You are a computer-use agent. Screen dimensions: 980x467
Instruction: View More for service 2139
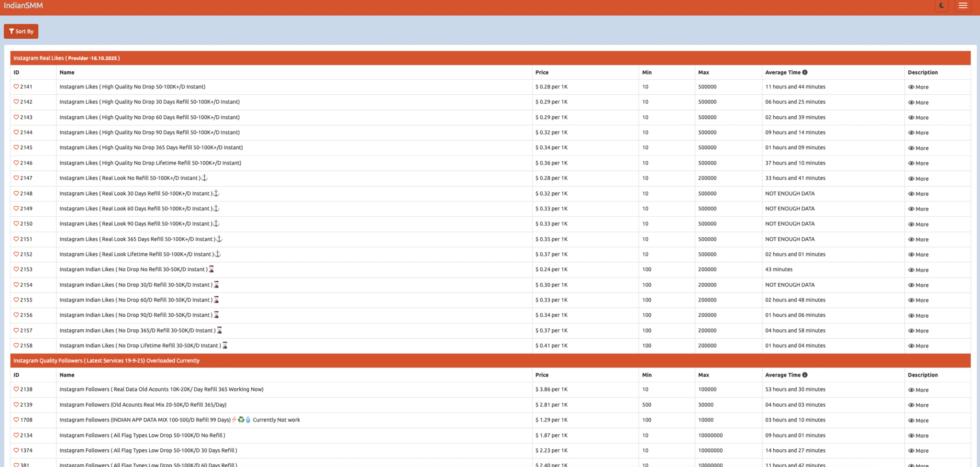tap(918, 405)
